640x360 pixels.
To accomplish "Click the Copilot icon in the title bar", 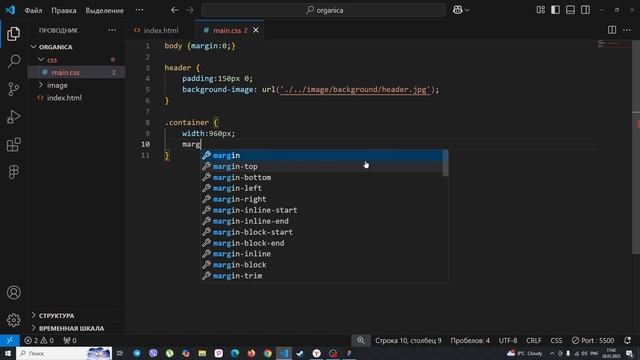I will (x=457, y=10).
